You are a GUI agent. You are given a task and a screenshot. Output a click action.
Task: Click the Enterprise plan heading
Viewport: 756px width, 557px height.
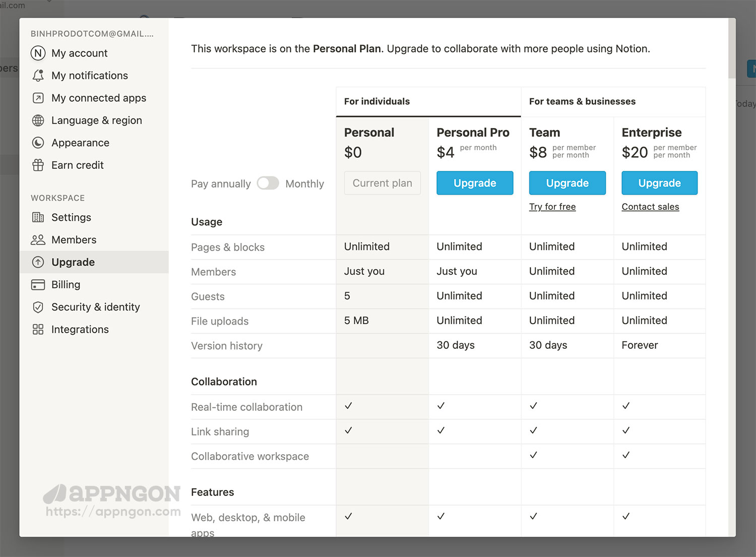click(651, 133)
